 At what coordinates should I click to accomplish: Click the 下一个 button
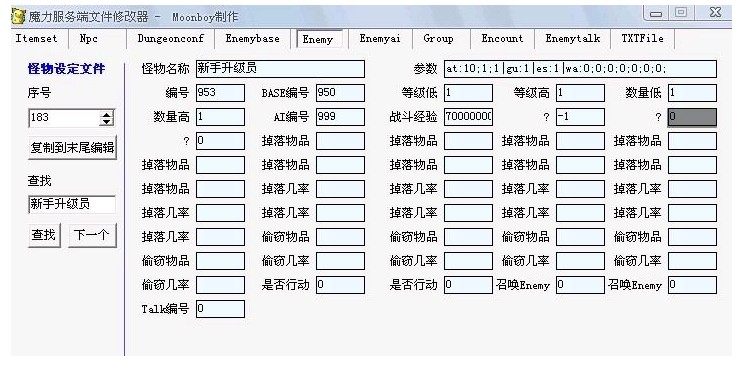point(92,235)
